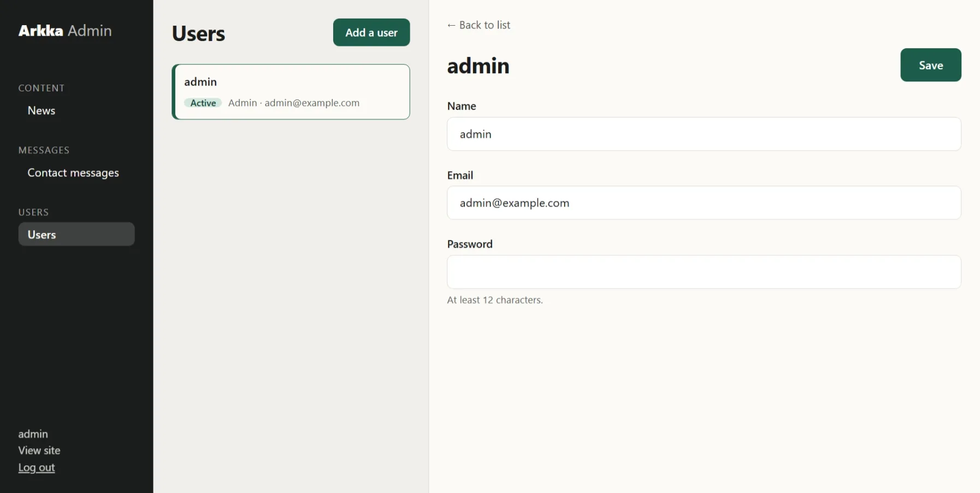Viewport: 980px width, 493px height.
Task: Click the Arkka Admin logo
Action: coord(65,31)
